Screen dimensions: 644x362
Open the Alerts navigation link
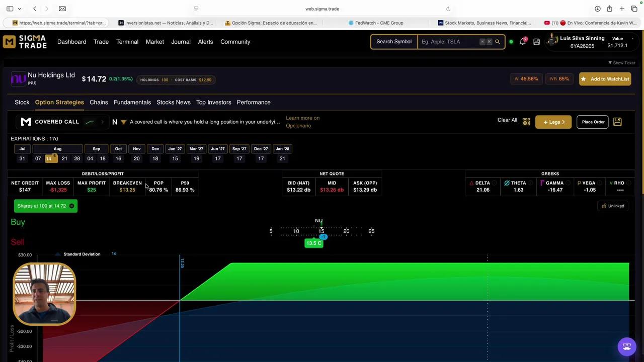point(205,42)
